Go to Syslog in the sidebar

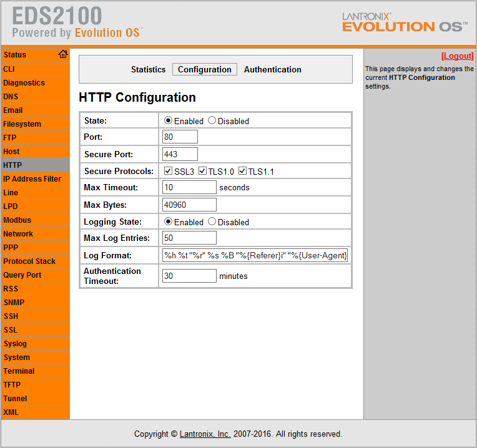(36, 343)
